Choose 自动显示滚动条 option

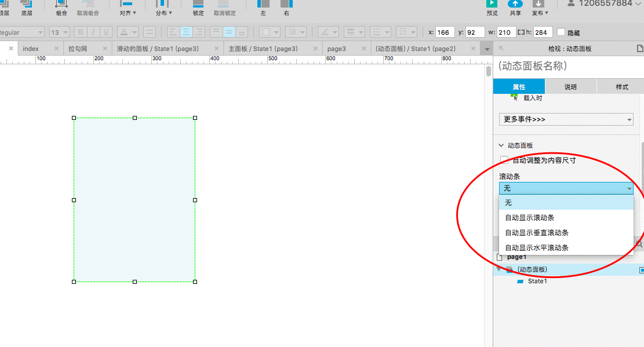pyautogui.click(x=566, y=218)
